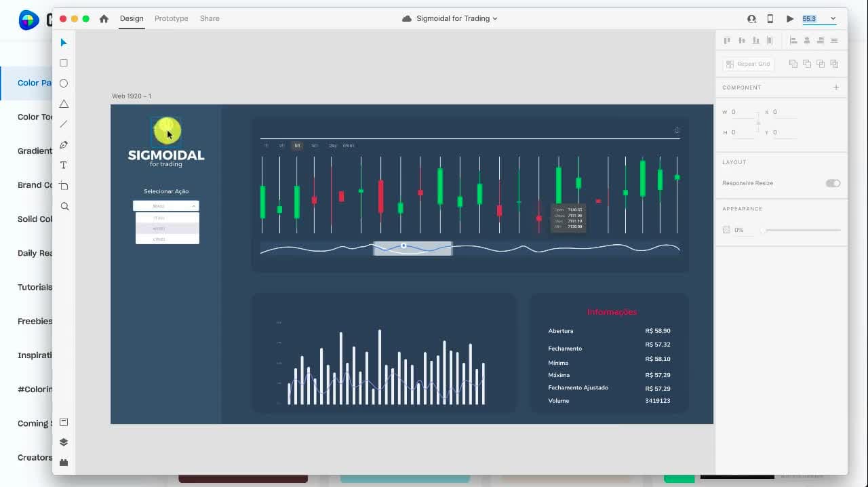This screenshot has height=487, width=868.
Task: Open mobile device preview icon
Action: pyautogui.click(x=770, y=19)
